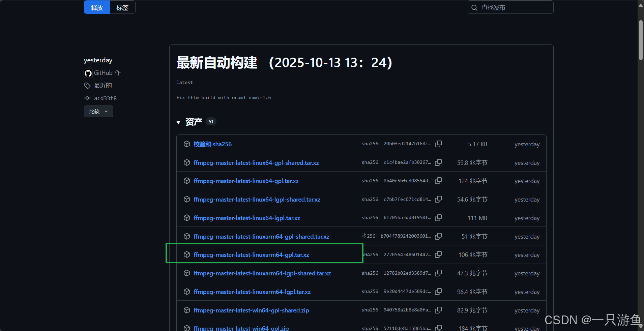This screenshot has width=644, height=331.
Task: Download ffmpeg-master-latest-linux64-lgpl-shared.tar.xz
Action: (x=257, y=200)
